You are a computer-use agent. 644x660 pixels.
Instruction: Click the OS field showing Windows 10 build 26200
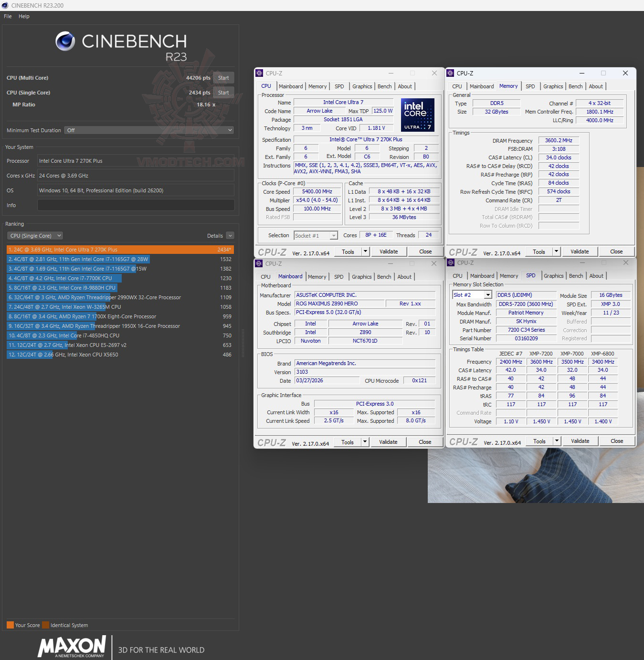136,190
